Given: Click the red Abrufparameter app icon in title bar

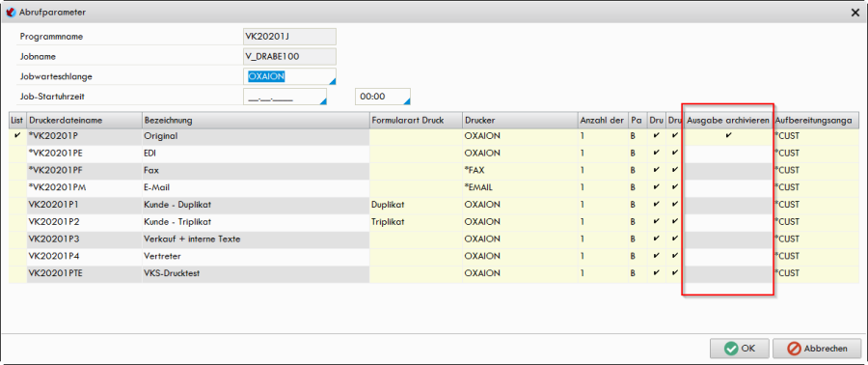Looking at the screenshot, I should click(x=10, y=12).
